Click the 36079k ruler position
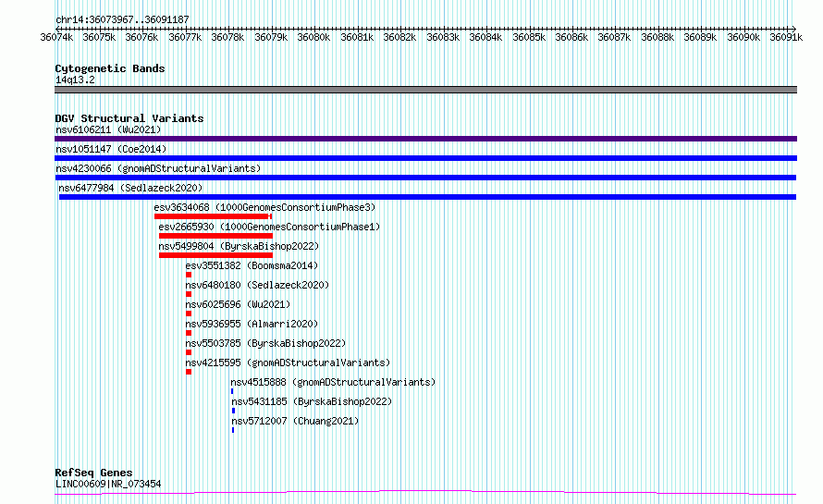823x504 pixels. (x=271, y=37)
